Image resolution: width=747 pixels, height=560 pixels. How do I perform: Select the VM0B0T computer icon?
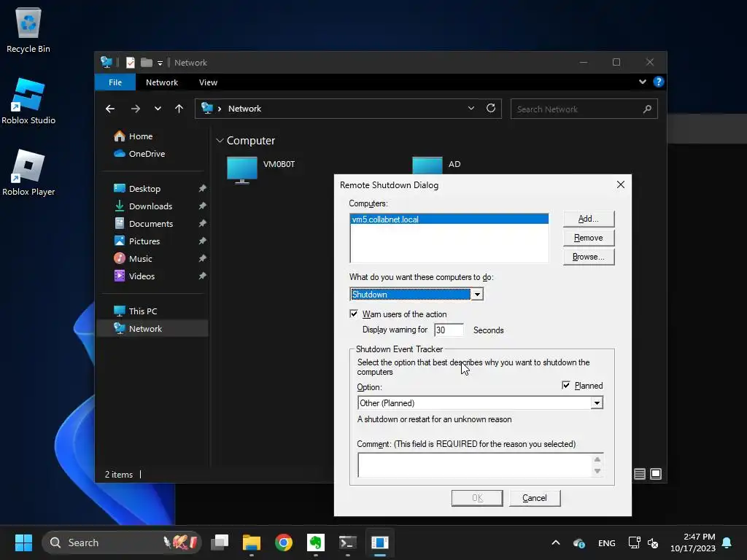[x=242, y=170]
